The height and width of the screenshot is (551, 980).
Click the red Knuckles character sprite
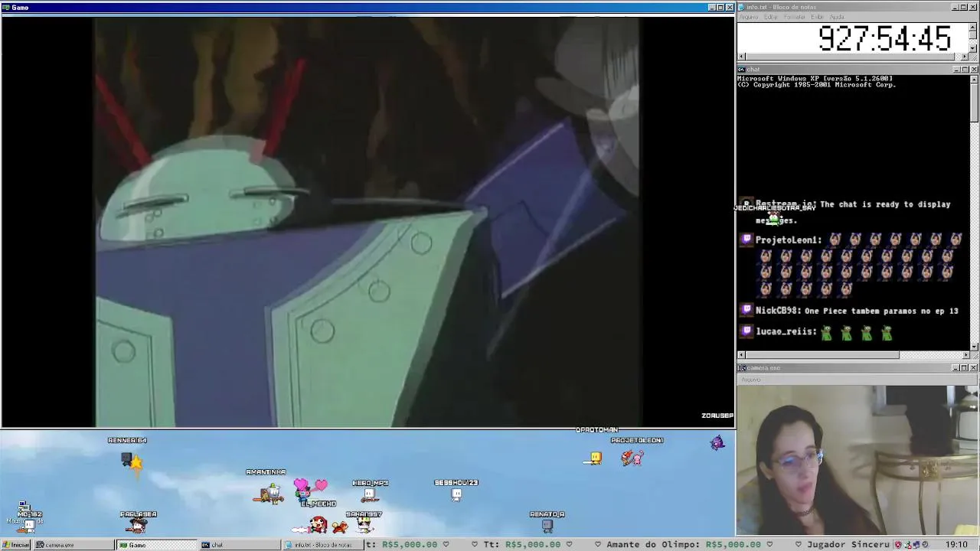pyautogui.click(x=318, y=525)
